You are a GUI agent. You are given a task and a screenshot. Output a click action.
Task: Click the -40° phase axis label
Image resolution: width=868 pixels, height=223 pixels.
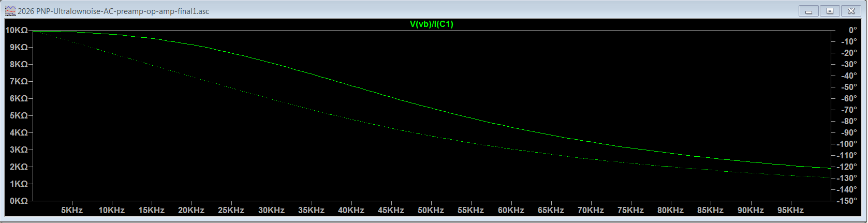[849, 76]
